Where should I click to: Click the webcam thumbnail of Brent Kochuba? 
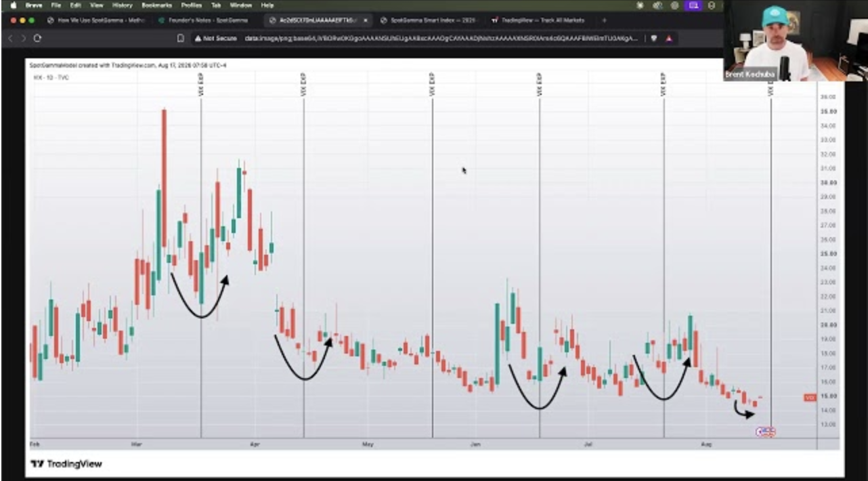pyautogui.click(x=795, y=41)
